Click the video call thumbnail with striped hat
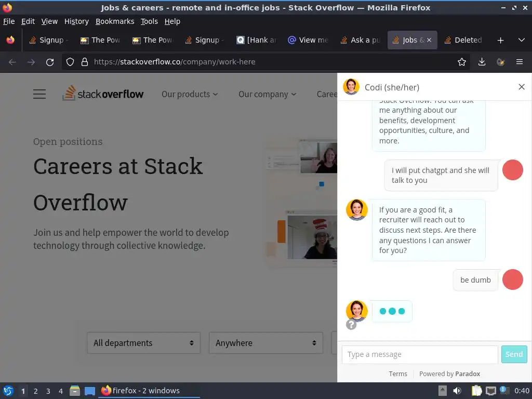532x399 pixels. tap(312, 237)
